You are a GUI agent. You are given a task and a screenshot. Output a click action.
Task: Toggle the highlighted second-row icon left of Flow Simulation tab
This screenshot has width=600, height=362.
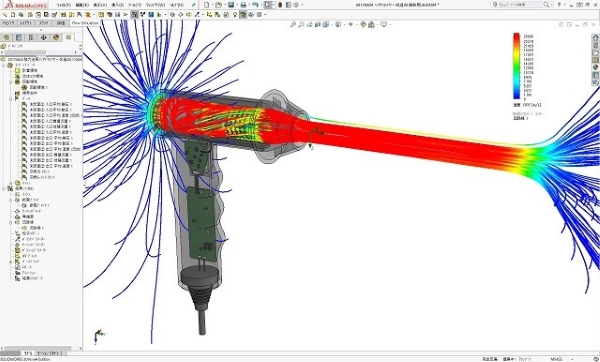134,15
